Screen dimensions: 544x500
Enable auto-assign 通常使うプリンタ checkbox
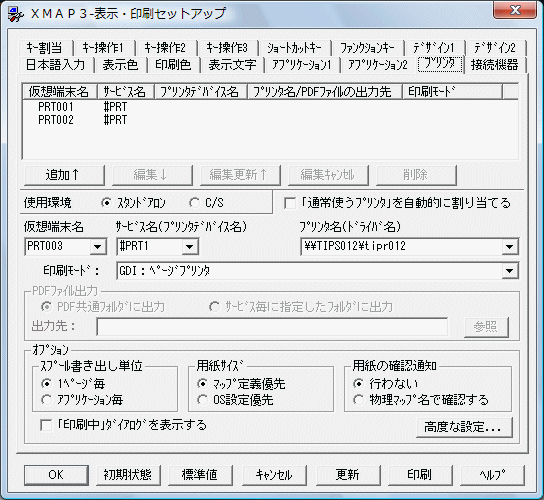pos(397,203)
